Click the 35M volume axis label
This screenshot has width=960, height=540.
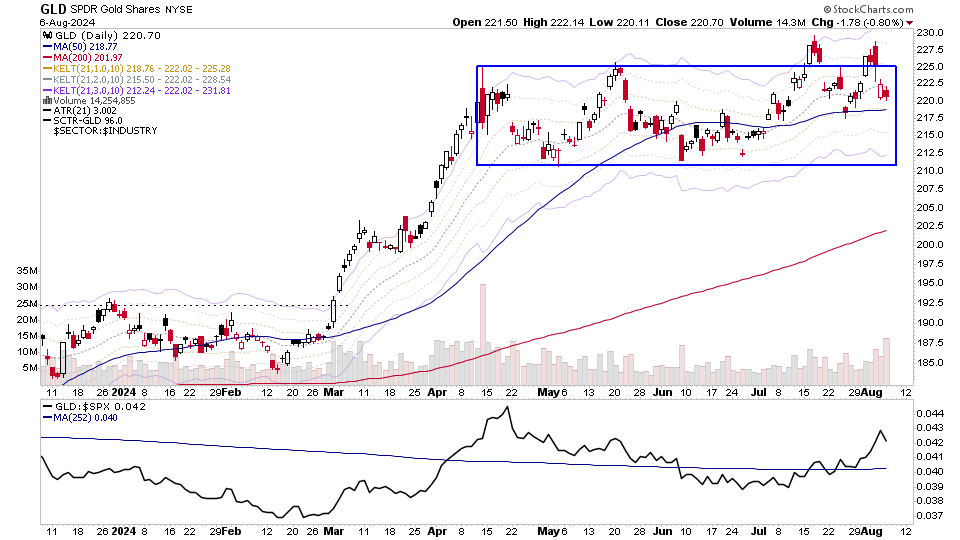click(x=27, y=271)
